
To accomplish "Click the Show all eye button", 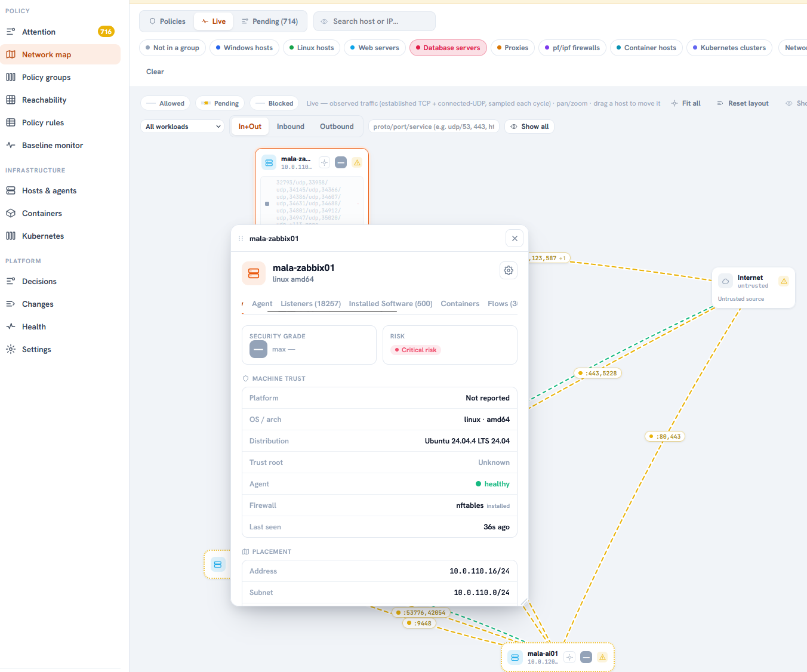I will pyautogui.click(x=529, y=127).
